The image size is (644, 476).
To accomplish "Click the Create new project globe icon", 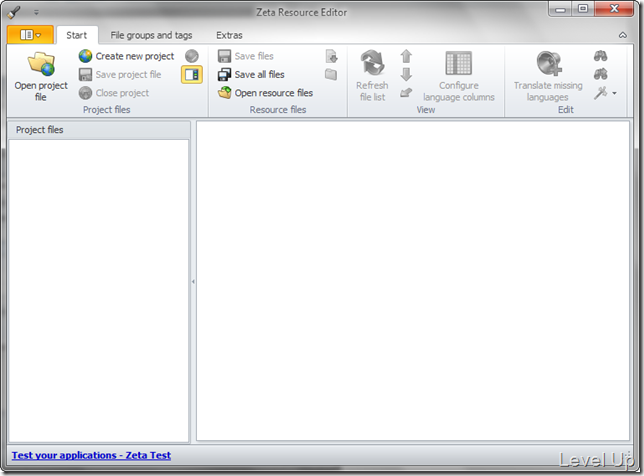I will (85, 56).
